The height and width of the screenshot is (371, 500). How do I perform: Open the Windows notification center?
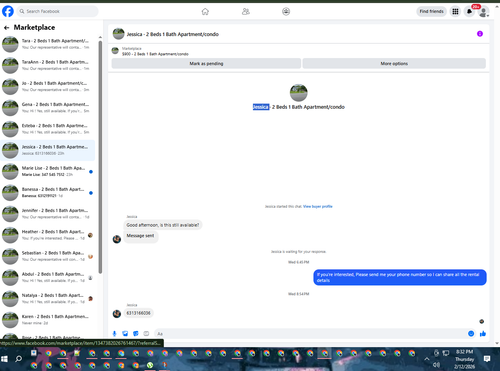coord(487,359)
